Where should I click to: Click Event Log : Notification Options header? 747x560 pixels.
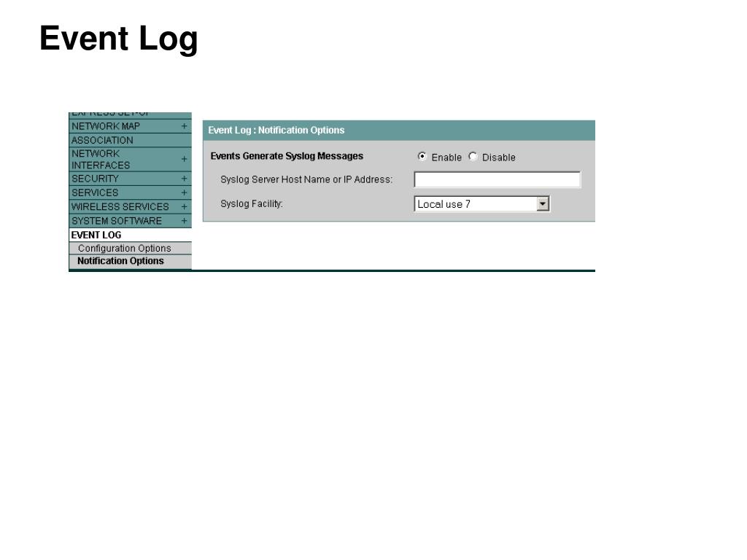pos(276,130)
